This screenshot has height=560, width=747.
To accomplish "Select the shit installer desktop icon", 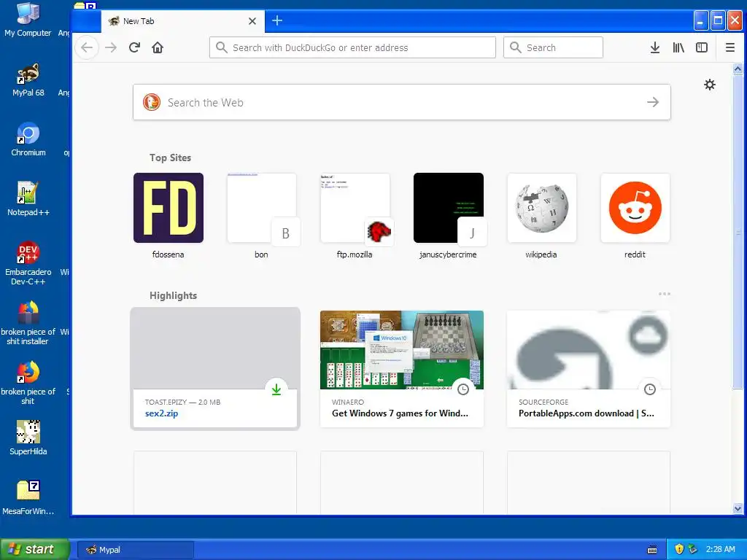I will point(28,323).
